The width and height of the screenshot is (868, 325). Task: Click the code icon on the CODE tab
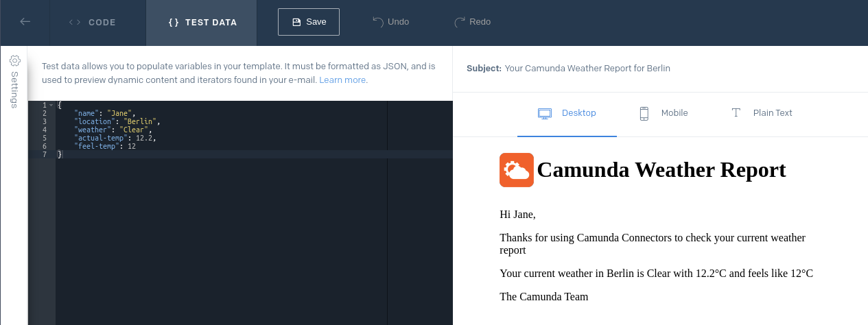(75, 23)
